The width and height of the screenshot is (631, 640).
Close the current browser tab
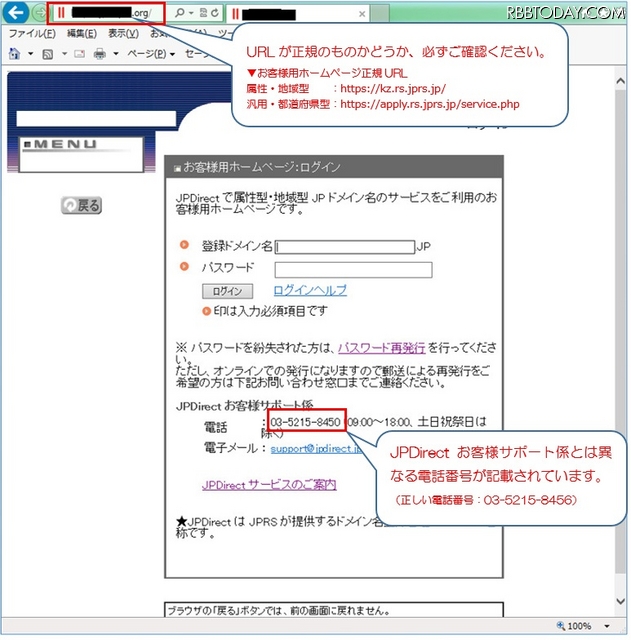coord(362,14)
